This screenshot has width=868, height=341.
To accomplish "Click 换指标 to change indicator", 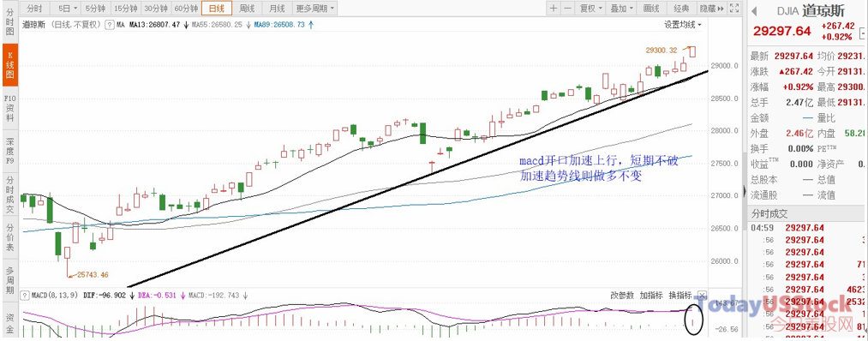I will pyautogui.click(x=680, y=296).
